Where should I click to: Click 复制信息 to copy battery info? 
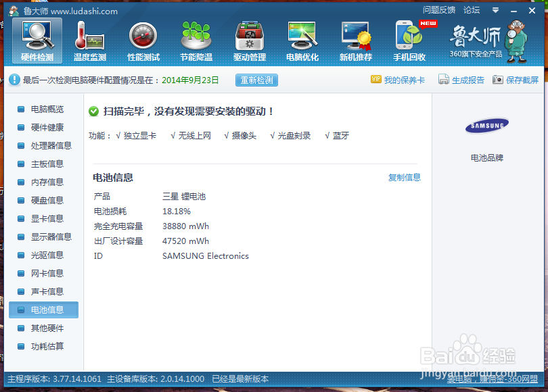[405, 177]
